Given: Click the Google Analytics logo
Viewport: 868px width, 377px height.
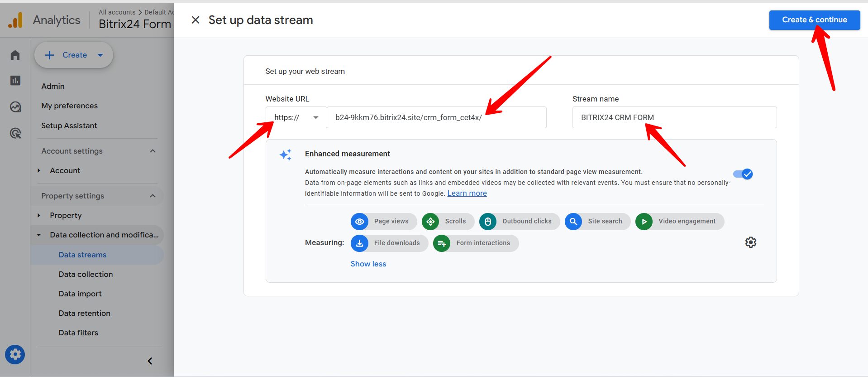Looking at the screenshot, I should 15,20.
